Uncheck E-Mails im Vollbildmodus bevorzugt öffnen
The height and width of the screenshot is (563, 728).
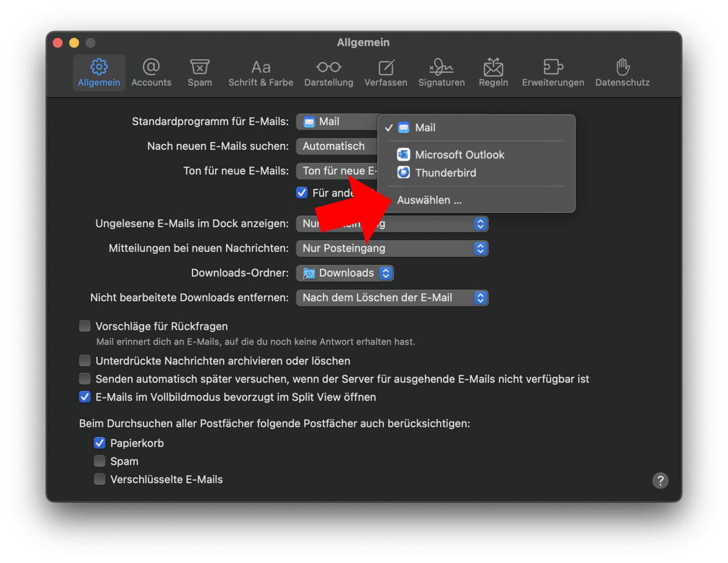tap(84, 397)
